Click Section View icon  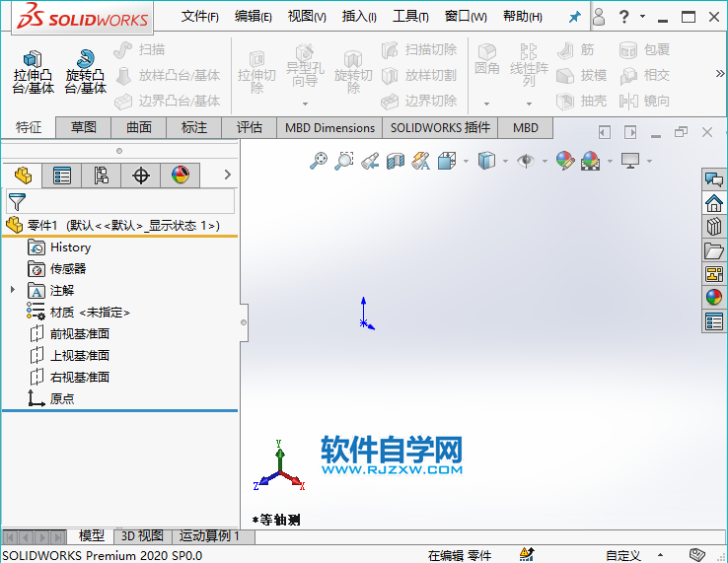396,161
